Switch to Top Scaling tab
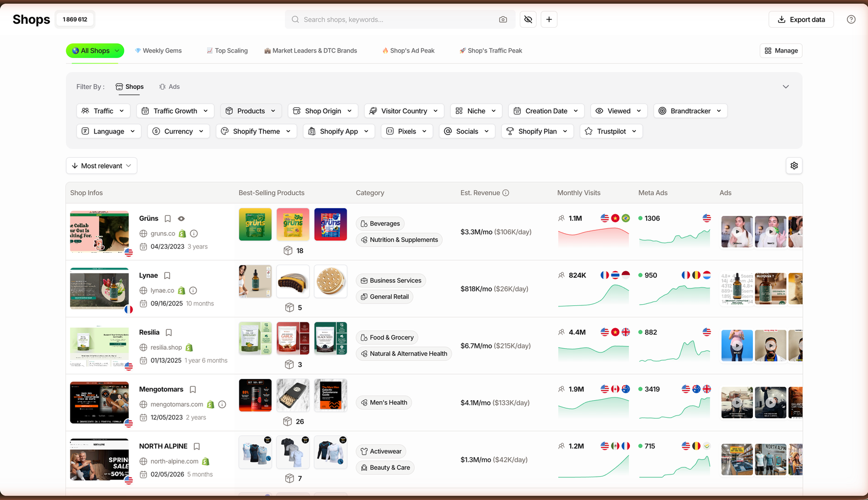Viewport: 868px width, 500px height. [227, 50]
